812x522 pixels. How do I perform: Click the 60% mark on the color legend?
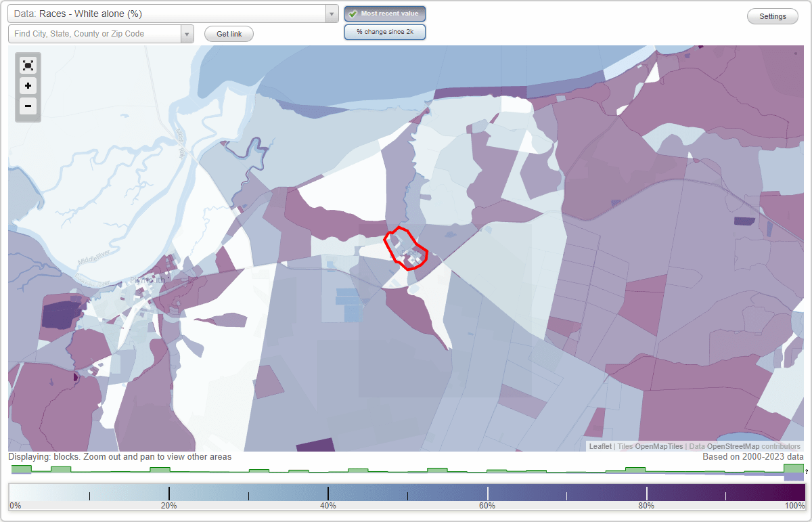coord(487,492)
